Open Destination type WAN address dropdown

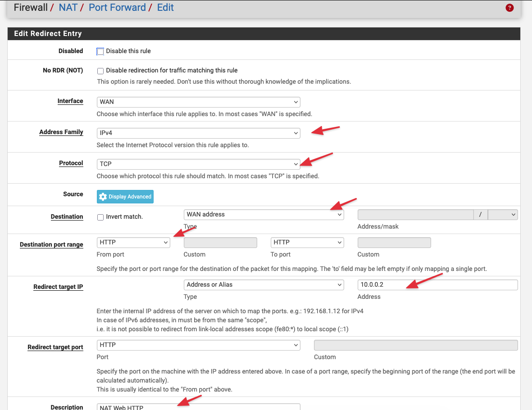point(264,215)
